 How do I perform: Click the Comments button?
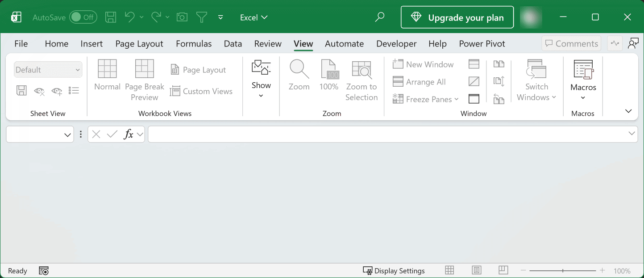(571, 43)
